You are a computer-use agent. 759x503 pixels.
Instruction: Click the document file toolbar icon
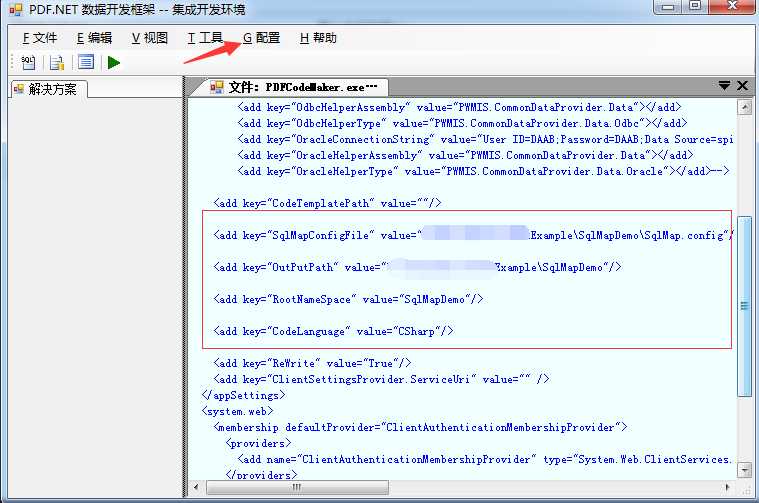[57, 62]
